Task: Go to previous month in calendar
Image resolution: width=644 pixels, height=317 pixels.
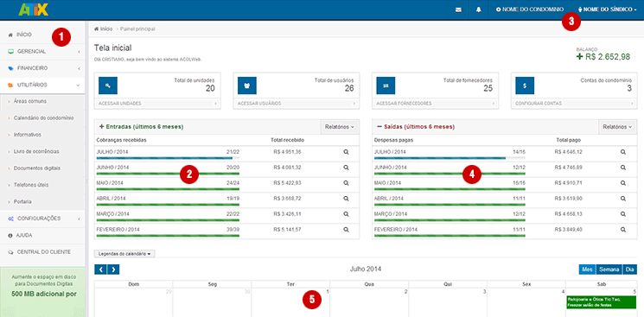Action: coord(100,269)
